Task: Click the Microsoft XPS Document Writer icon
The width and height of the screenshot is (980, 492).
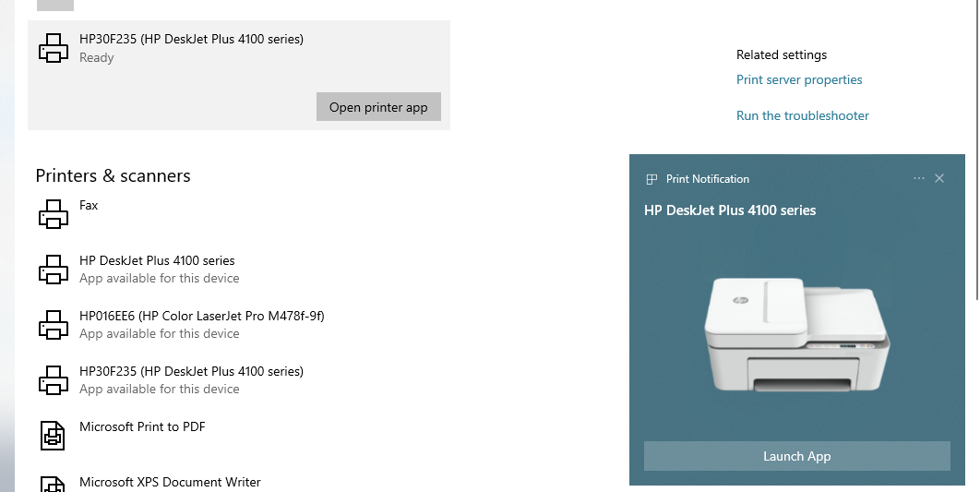Action: [x=54, y=485]
